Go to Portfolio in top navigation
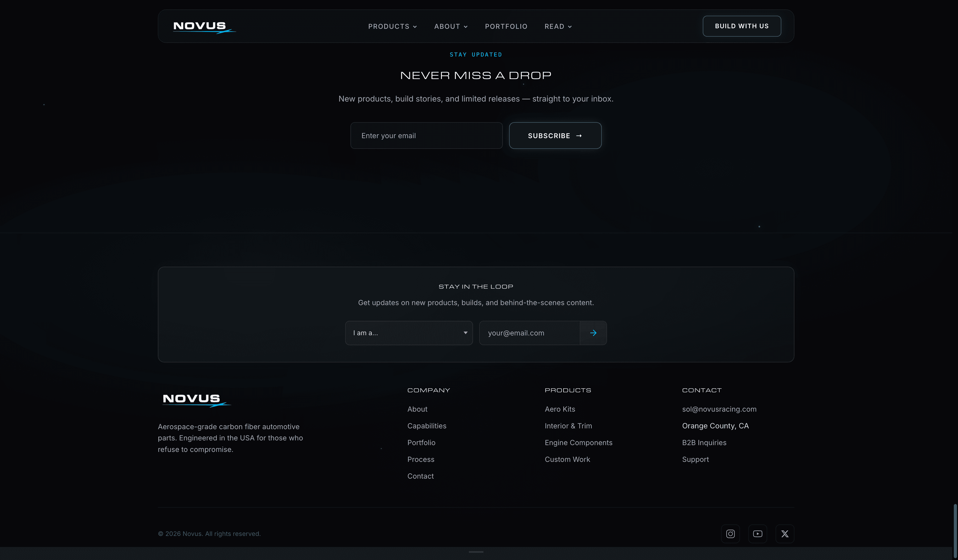 (506, 27)
